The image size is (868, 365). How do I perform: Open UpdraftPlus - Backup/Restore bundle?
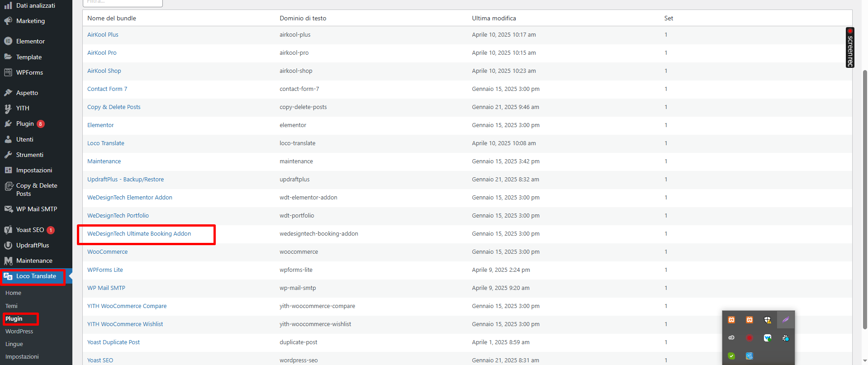click(x=126, y=180)
